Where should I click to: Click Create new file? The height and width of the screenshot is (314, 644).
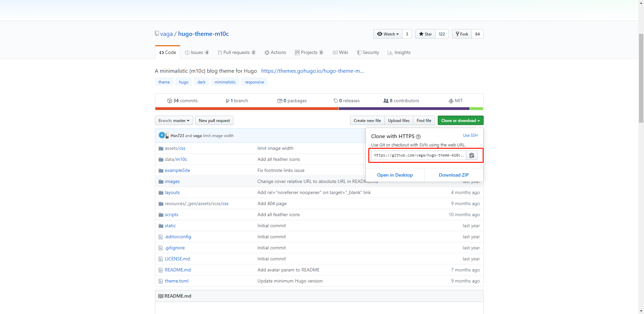pos(367,121)
